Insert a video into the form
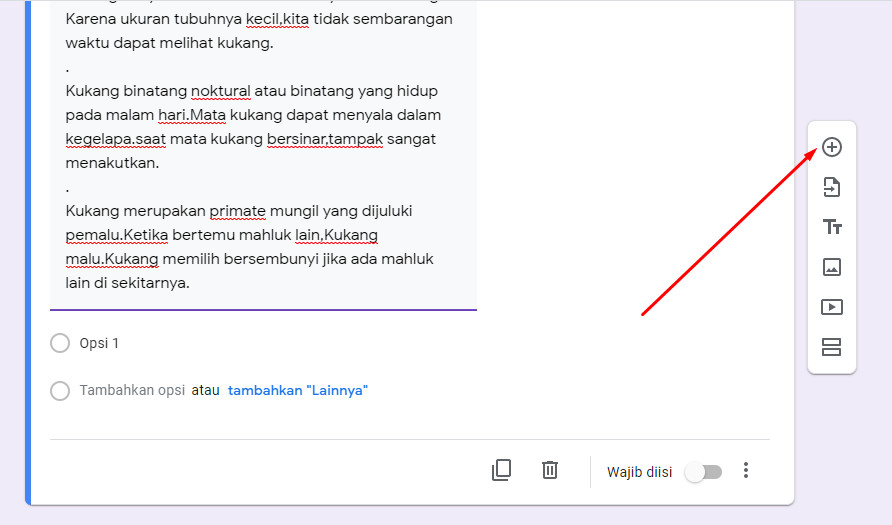Screen dimensions: 892x525 (x=832, y=307)
